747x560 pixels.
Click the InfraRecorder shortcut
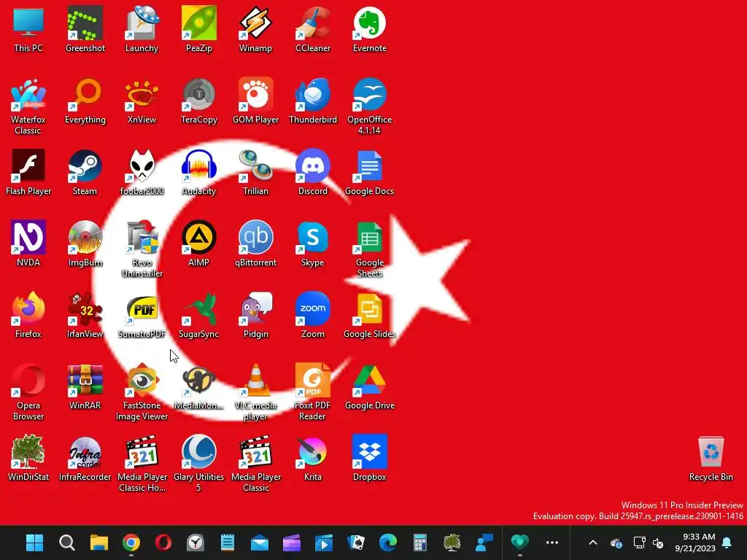click(85, 458)
